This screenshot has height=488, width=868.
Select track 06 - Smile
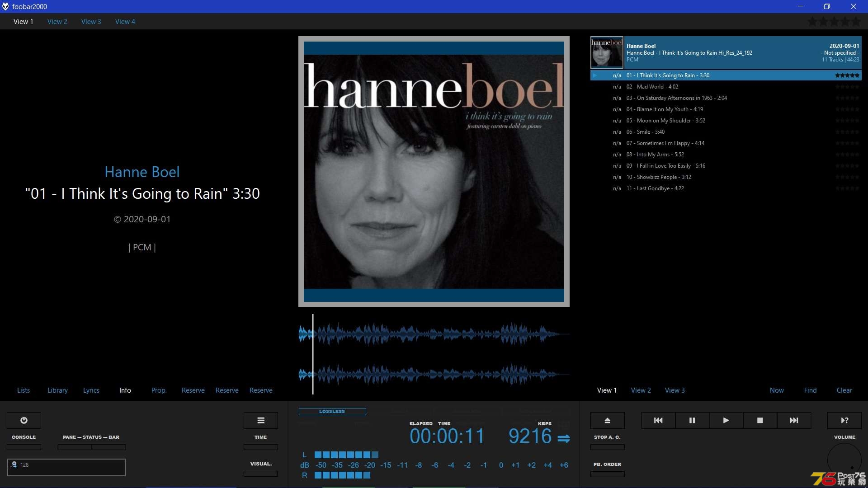click(x=726, y=132)
